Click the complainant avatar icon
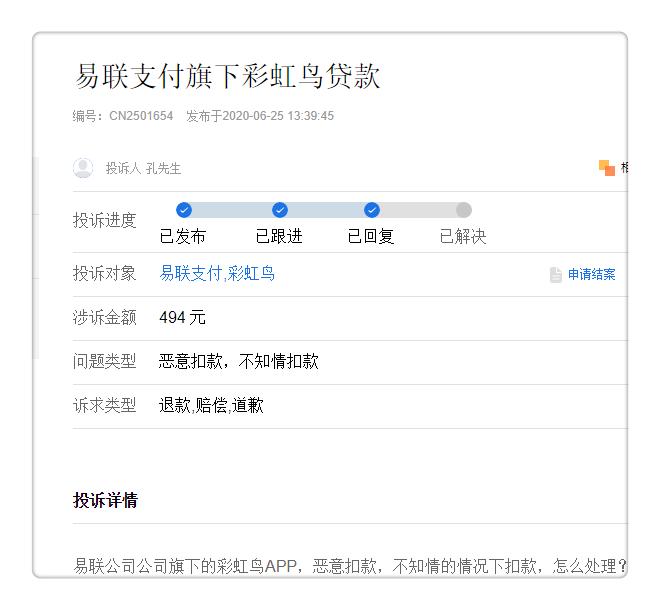 [83, 168]
